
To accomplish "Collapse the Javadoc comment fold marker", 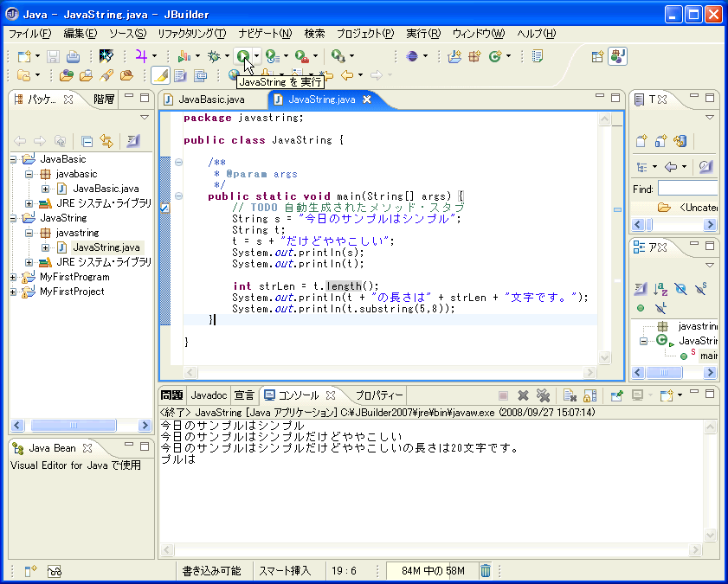I will [178, 162].
